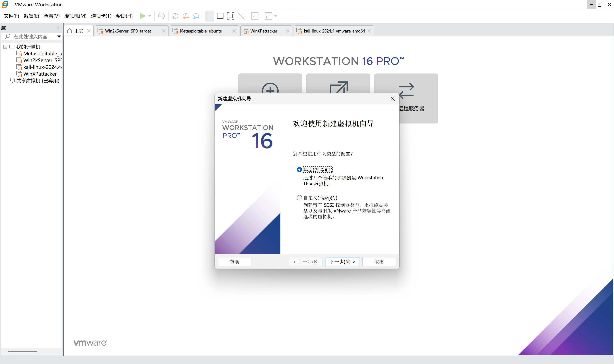The image size is (614, 364).
Task: Click the 取消 button
Action: point(379,261)
